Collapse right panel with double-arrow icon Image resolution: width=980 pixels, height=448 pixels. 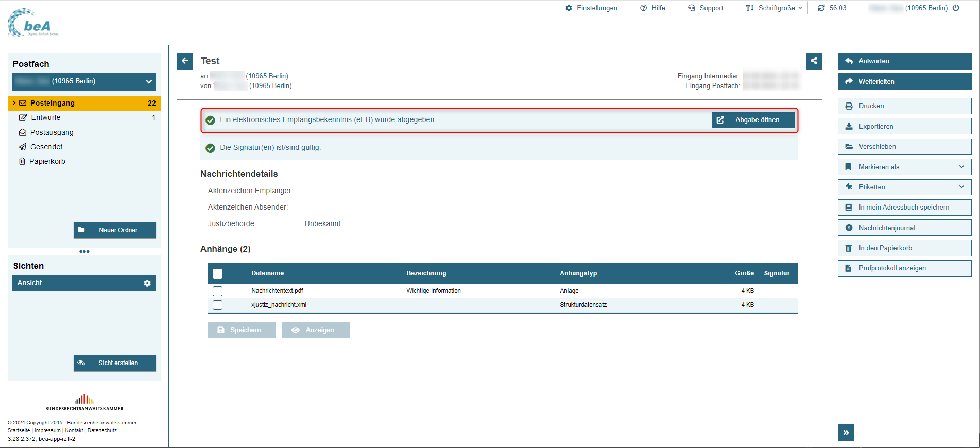[846, 433]
